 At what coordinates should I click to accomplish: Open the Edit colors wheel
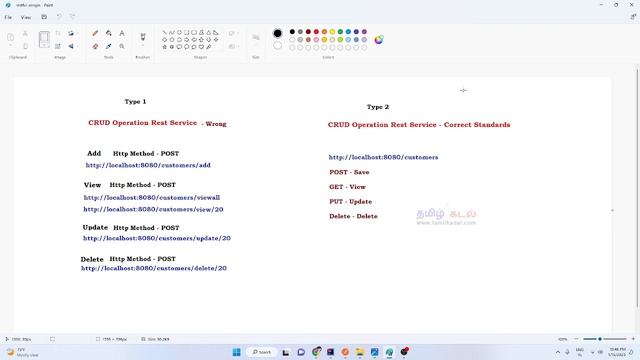click(379, 40)
